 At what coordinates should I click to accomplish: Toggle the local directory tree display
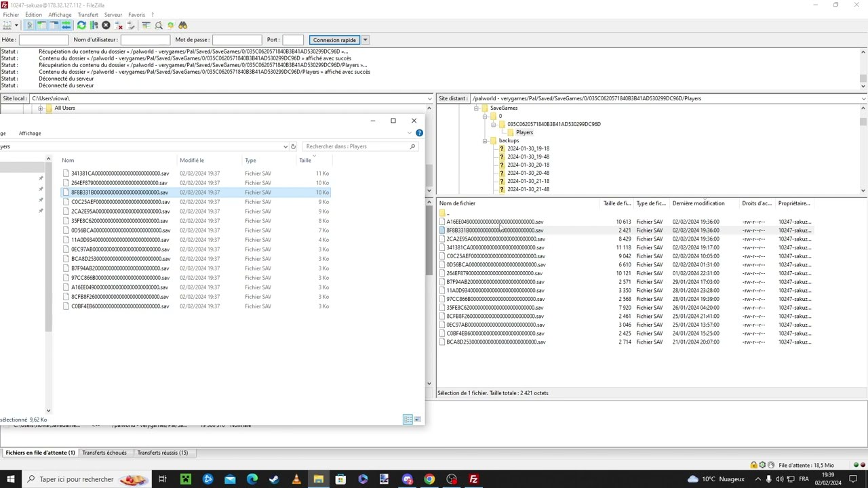tap(41, 25)
